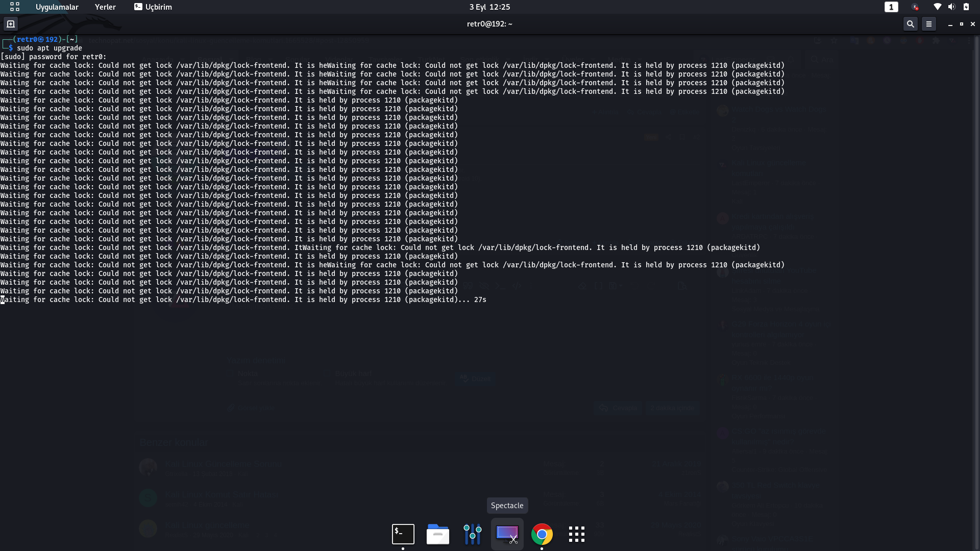The height and width of the screenshot is (551, 980).
Task: Click the Uçbirim app menu
Action: (153, 7)
